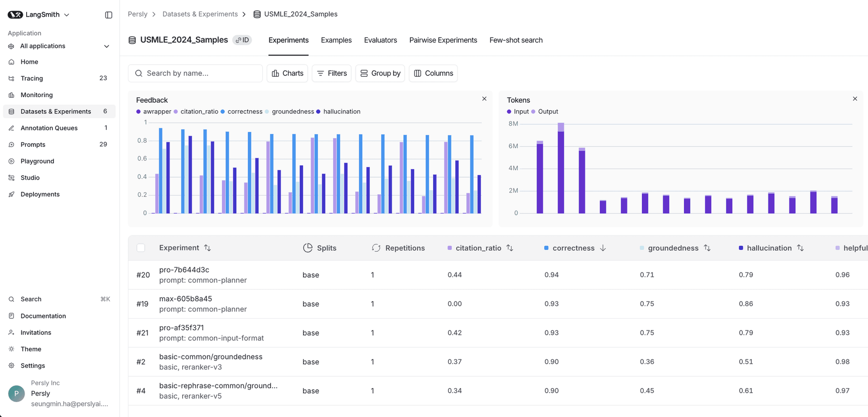
Task: Open Deployments rocket icon
Action: coord(11,194)
